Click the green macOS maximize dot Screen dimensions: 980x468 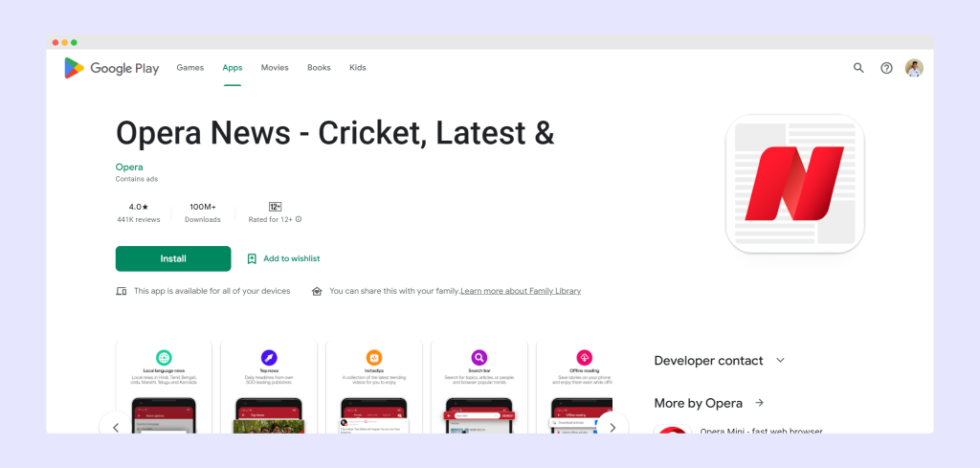[74, 42]
